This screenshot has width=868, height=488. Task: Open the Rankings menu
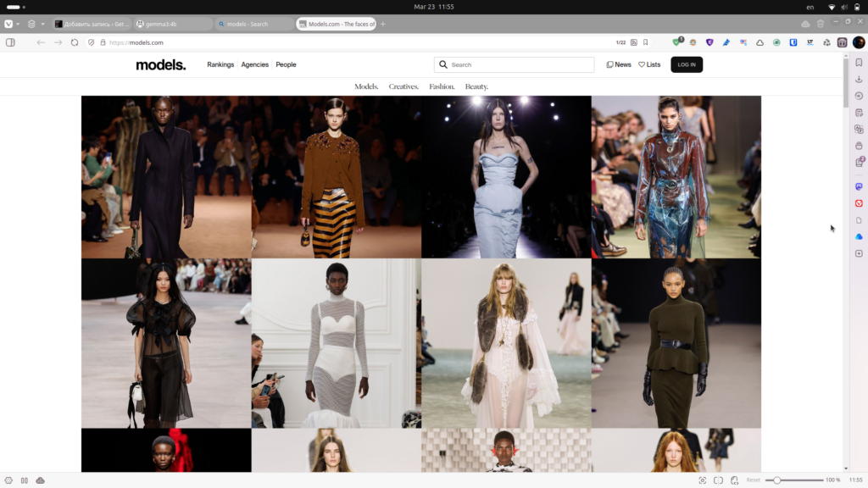(220, 64)
